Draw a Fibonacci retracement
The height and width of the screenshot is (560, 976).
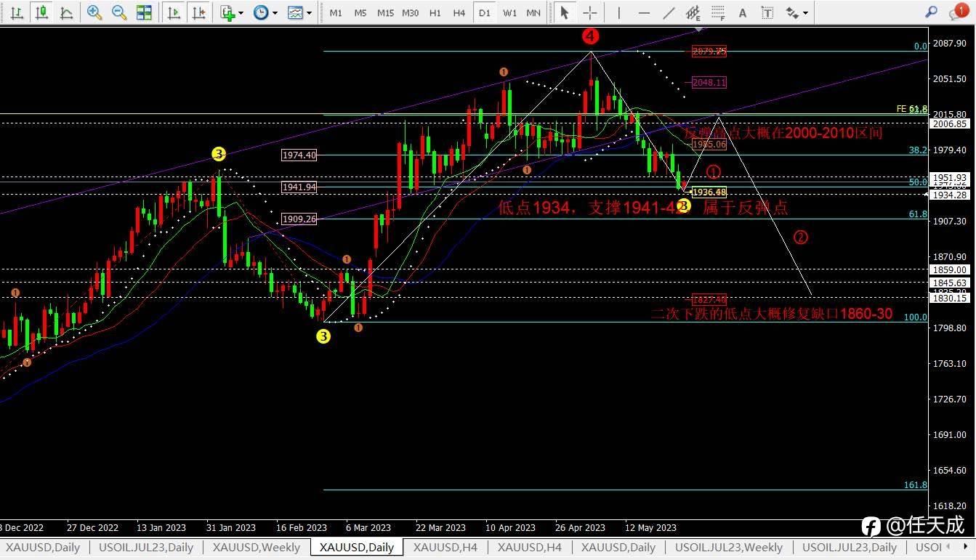point(718,12)
